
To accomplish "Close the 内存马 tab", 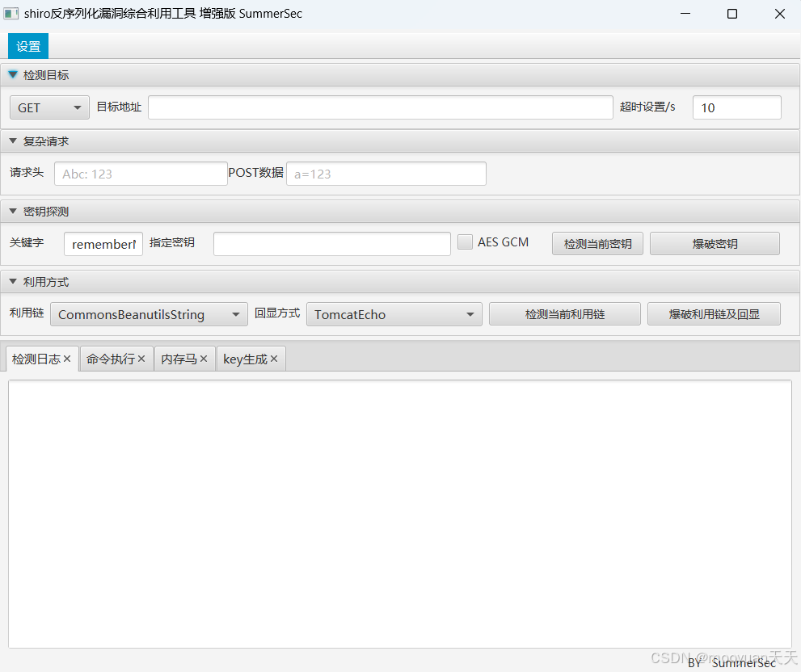I will [204, 359].
